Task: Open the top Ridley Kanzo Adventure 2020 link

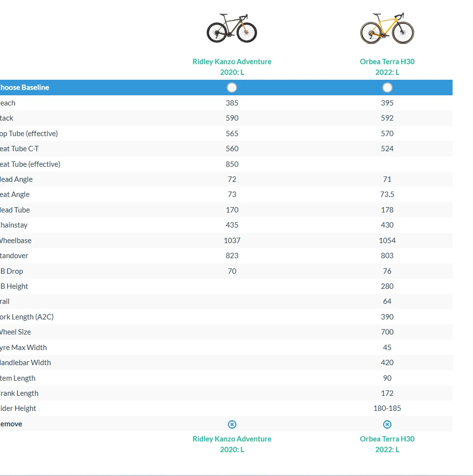Action: pos(232,67)
